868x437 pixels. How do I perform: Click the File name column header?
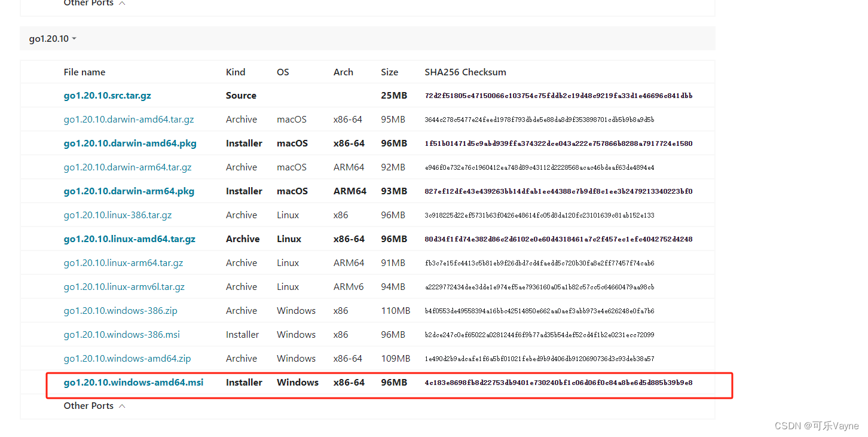point(84,72)
